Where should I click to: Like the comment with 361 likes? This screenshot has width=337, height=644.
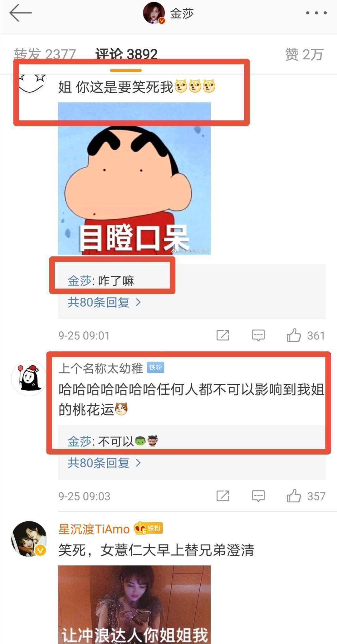294,335
